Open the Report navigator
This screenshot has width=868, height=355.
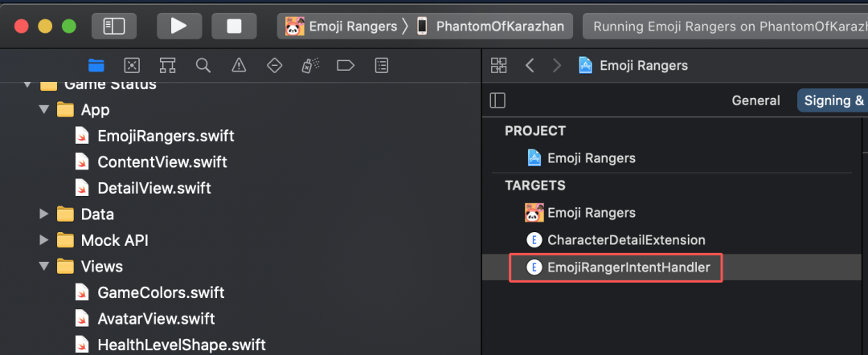tap(382, 65)
